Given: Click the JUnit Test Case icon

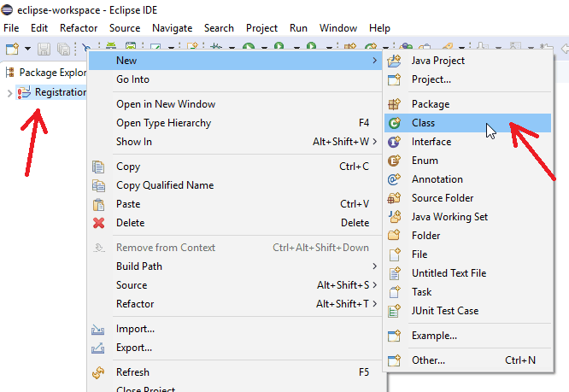Looking at the screenshot, I should (x=394, y=311).
